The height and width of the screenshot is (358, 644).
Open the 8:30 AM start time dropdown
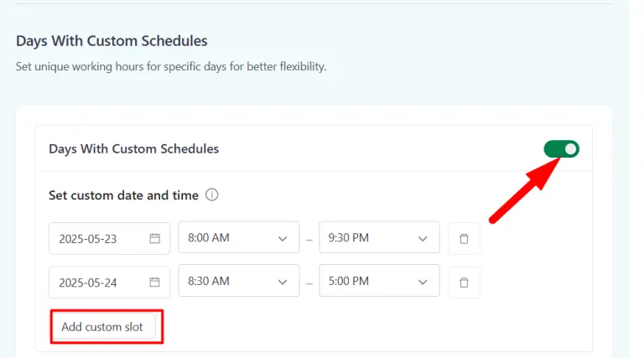point(226,281)
